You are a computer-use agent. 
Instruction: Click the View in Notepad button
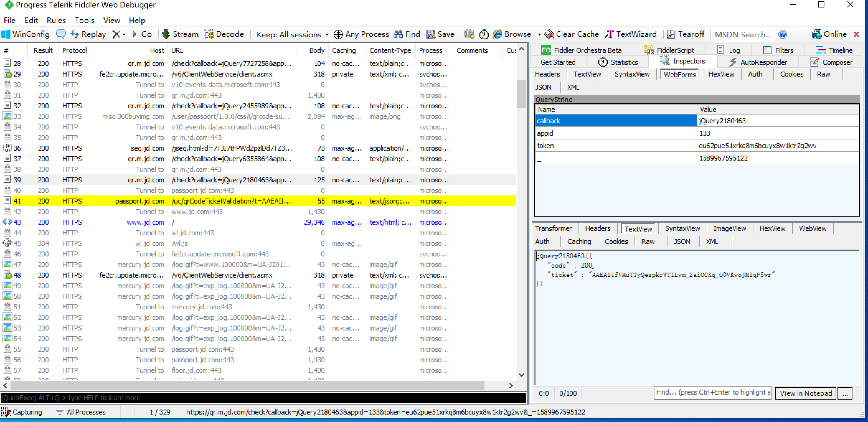tap(805, 393)
